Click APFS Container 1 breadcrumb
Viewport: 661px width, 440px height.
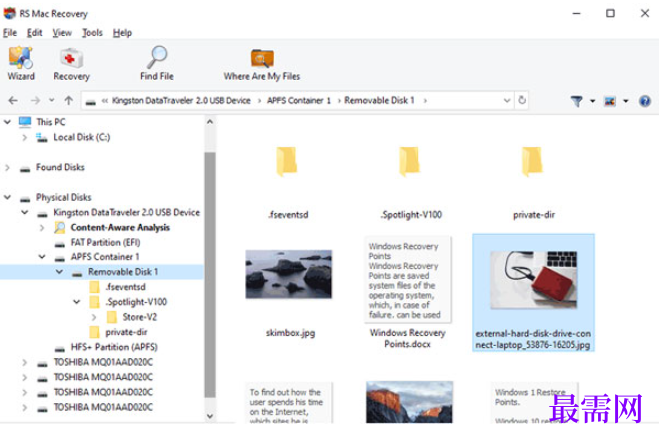[x=298, y=100]
